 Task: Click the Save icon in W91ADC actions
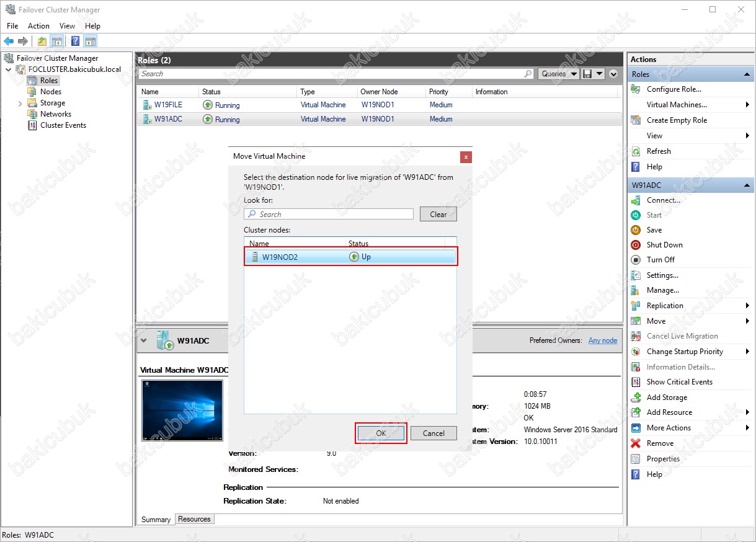point(636,230)
